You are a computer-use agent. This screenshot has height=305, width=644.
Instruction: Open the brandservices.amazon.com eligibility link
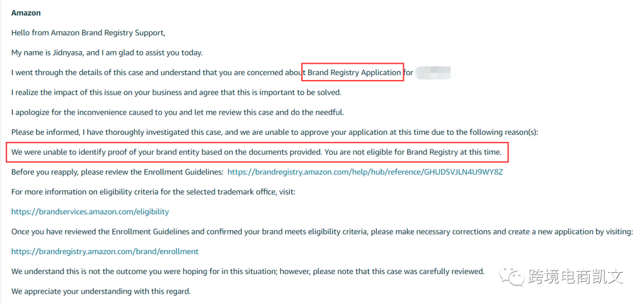point(90,212)
